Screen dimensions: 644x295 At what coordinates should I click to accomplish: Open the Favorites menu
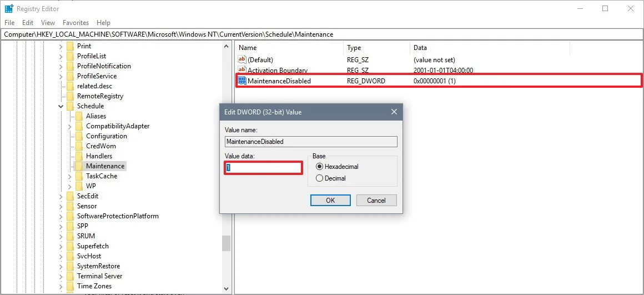(76, 23)
